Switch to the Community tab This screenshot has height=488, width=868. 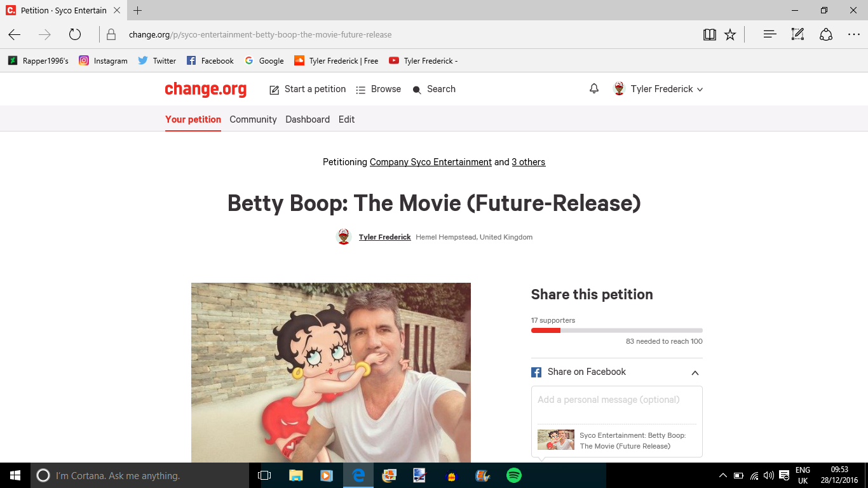pyautogui.click(x=253, y=119)
